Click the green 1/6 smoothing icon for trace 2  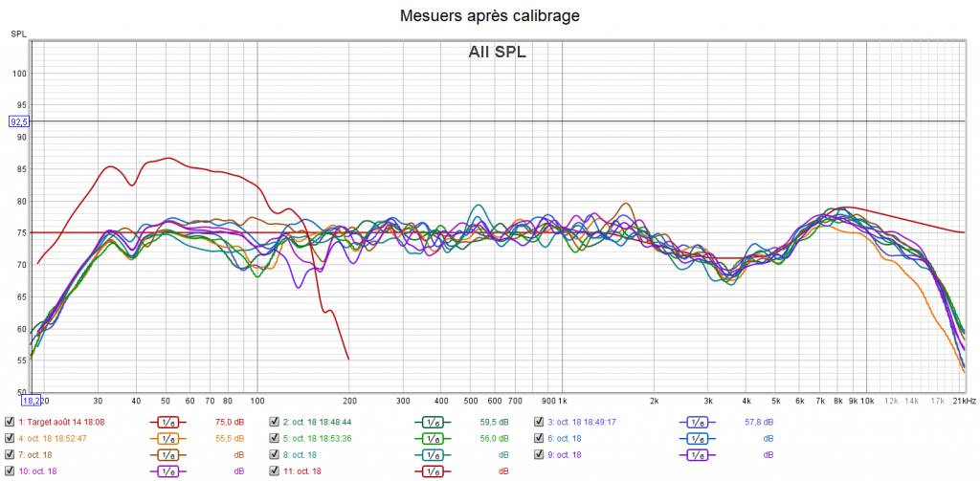pos(433,422)
